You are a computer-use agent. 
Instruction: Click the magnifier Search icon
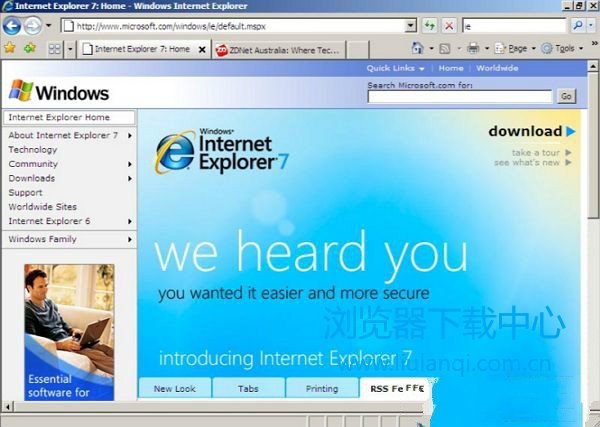(x=578, y=26)
